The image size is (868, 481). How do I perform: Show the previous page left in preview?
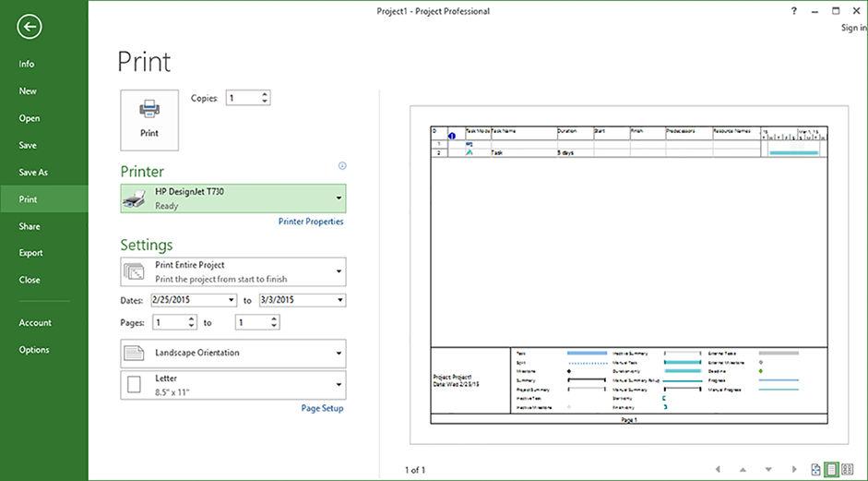(718, 469)
